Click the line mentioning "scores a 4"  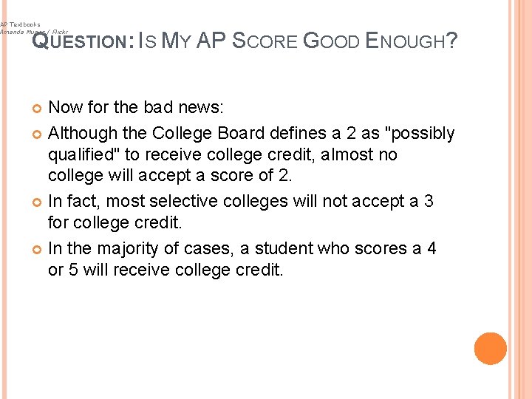click(x=242, y=248)
